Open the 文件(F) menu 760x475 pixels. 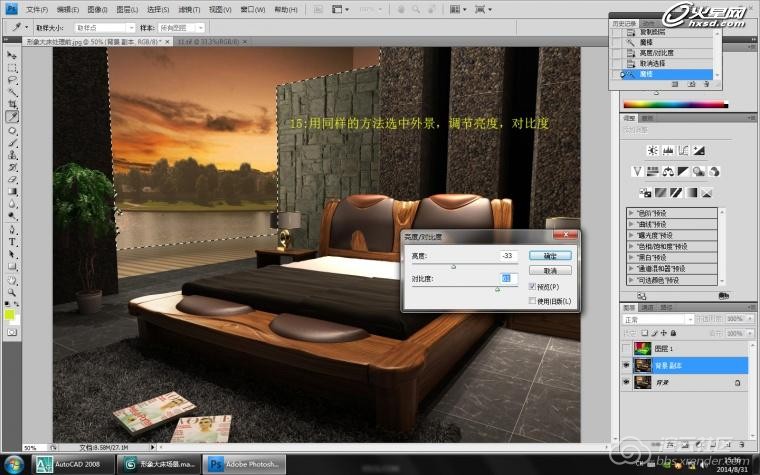pos(37,9)
